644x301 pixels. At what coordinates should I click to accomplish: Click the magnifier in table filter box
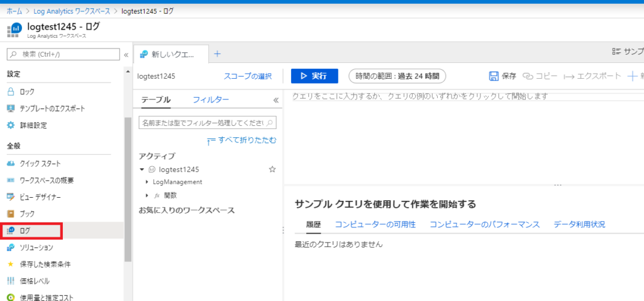pyautogui.click(x=270, y=123)
